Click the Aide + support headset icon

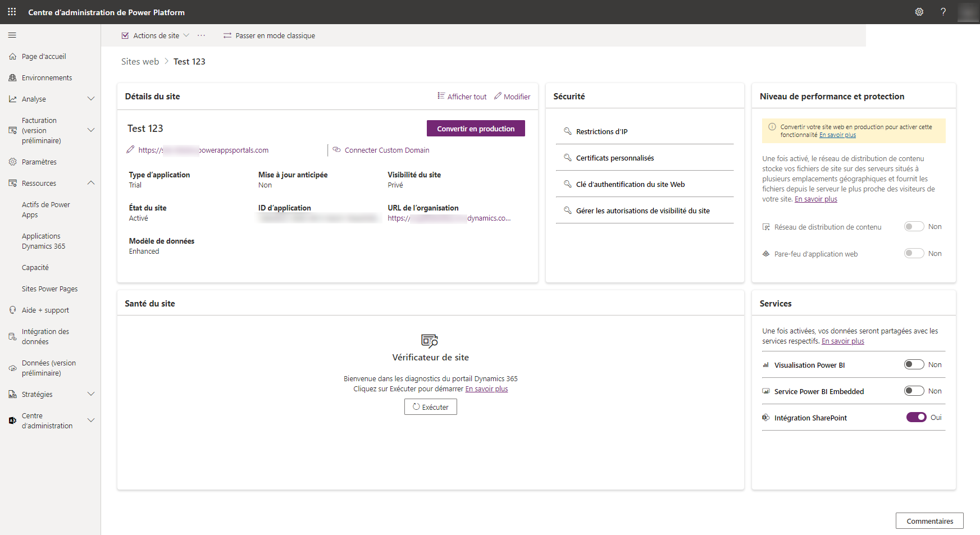click(12, 310)
